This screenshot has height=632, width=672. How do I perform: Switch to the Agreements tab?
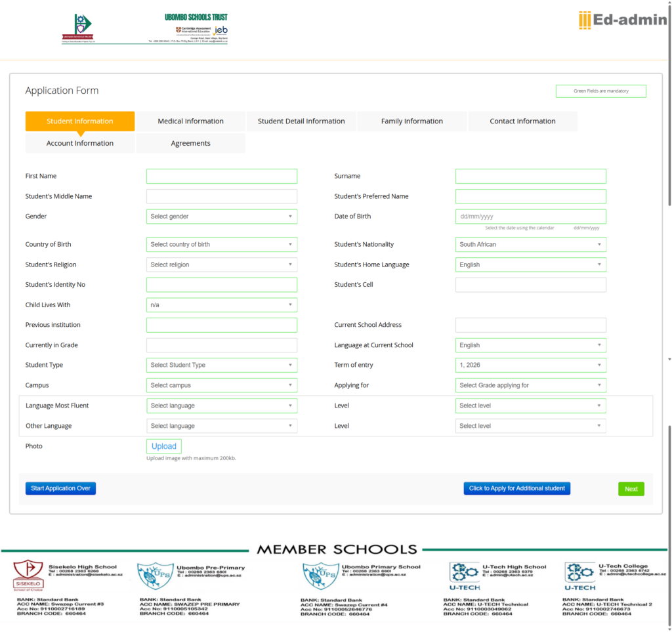coord(191,143)
